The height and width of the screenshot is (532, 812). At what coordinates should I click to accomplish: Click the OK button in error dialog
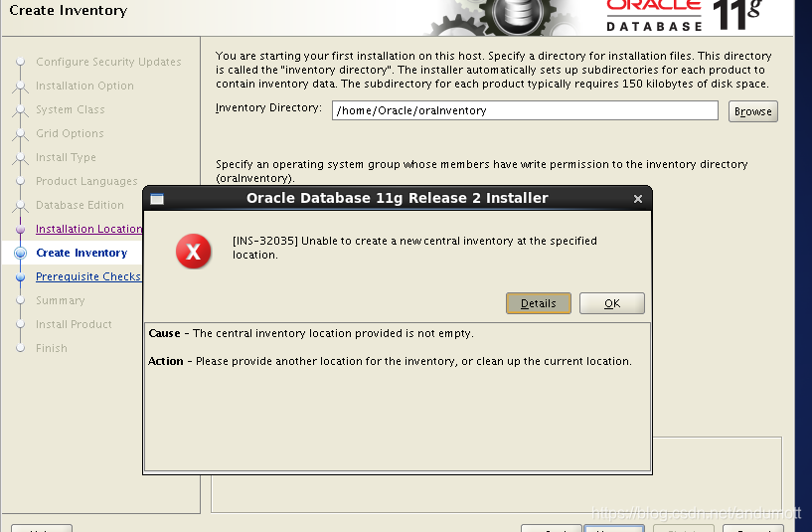pos(611,303)
